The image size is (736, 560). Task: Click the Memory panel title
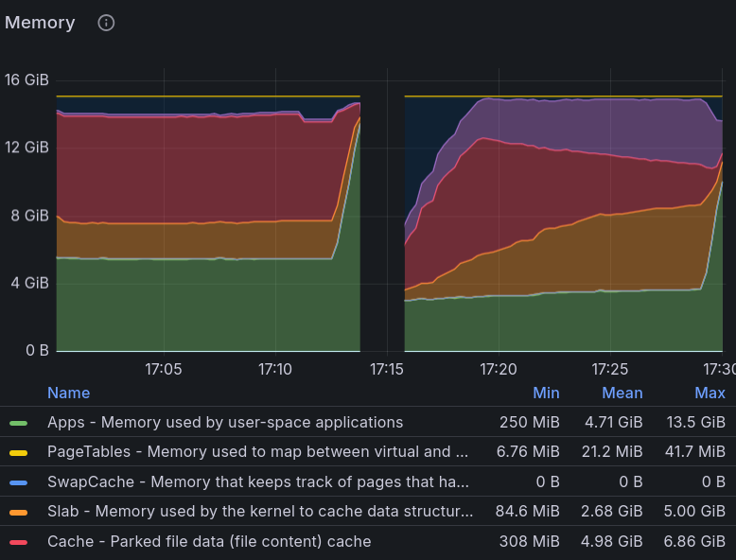40,23
